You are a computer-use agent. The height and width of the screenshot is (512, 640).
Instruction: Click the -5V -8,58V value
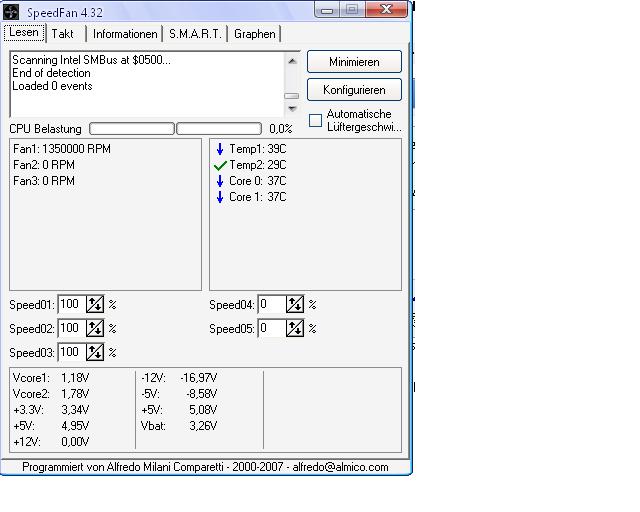pos(202,394)
